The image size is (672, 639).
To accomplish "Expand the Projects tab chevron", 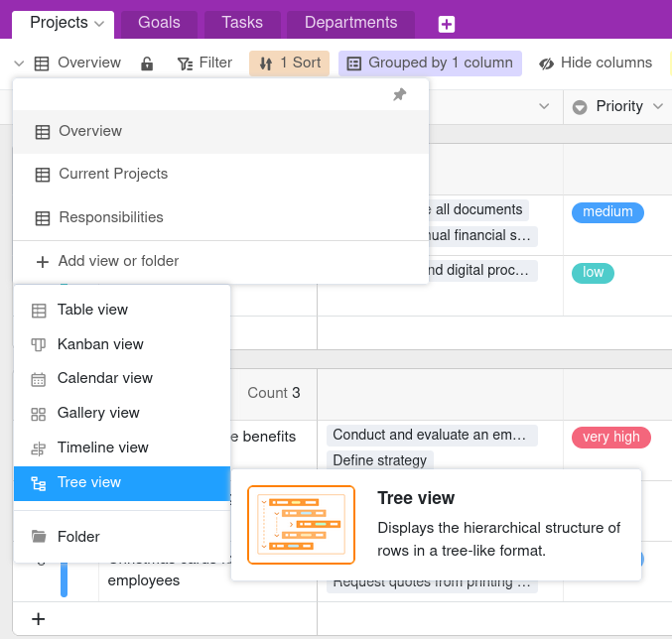I will click(98, 23).
